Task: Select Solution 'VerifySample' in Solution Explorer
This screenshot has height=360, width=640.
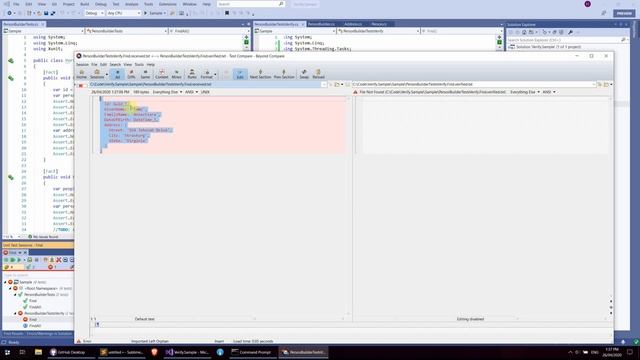Action: point(545,47)
